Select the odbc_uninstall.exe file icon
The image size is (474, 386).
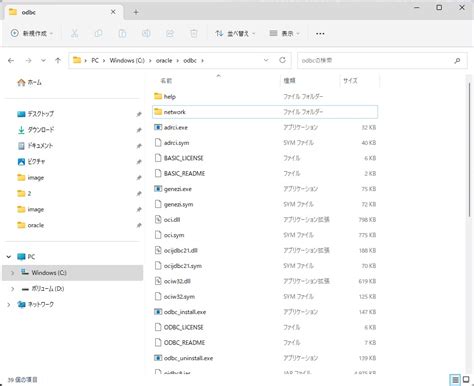pos(158,358)
